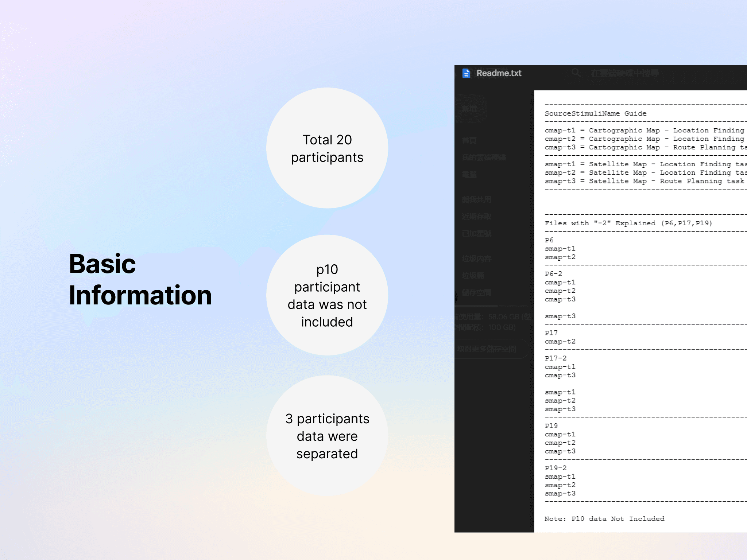Image resolution: width=747 pixels, height=560 pixels.
Task: Click the dimmed Drive search field
Action: click(x=624, y=73)
